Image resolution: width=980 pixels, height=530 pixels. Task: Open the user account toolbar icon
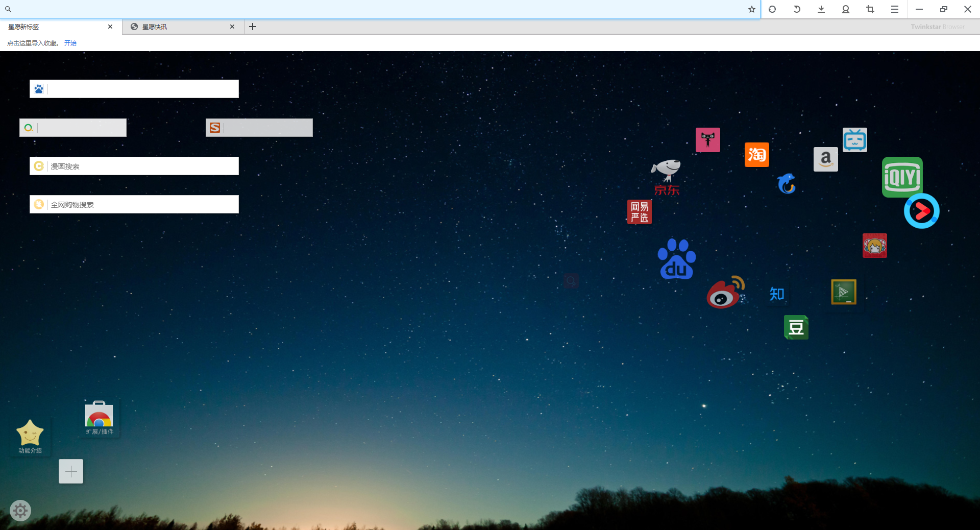846,9
